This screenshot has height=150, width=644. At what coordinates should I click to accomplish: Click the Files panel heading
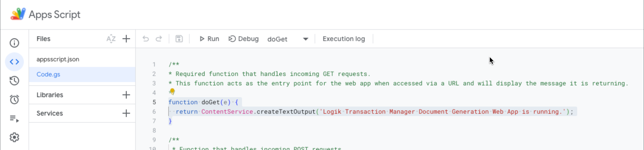click(43, 39)
